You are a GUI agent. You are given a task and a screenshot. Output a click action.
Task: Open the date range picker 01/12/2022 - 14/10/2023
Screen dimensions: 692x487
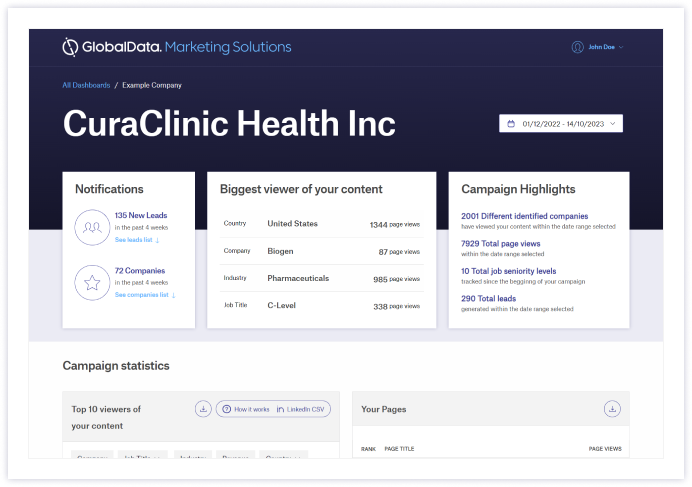[x=561, y=124]
